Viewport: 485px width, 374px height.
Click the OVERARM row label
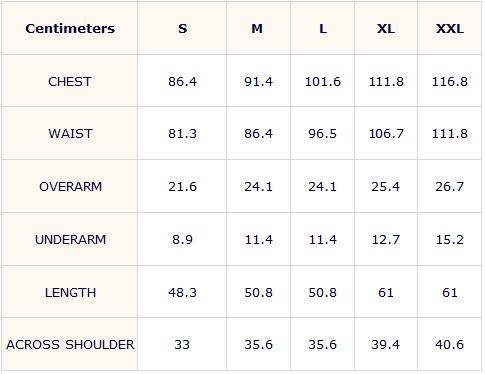coord(70,186)
